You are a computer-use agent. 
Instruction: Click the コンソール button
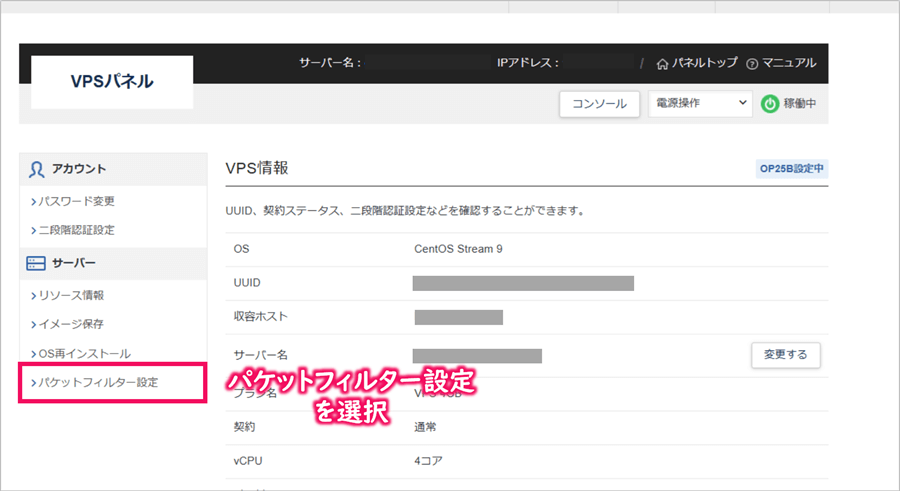point(599,104)
